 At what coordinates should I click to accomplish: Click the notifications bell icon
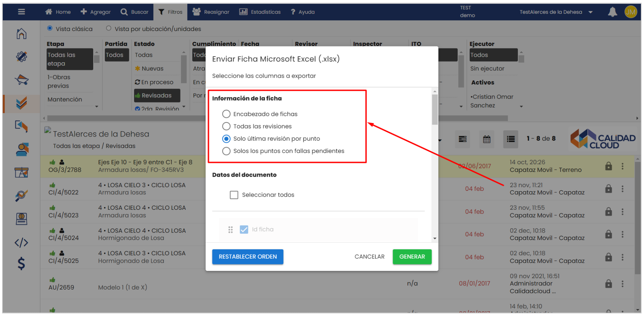[612, 12]
